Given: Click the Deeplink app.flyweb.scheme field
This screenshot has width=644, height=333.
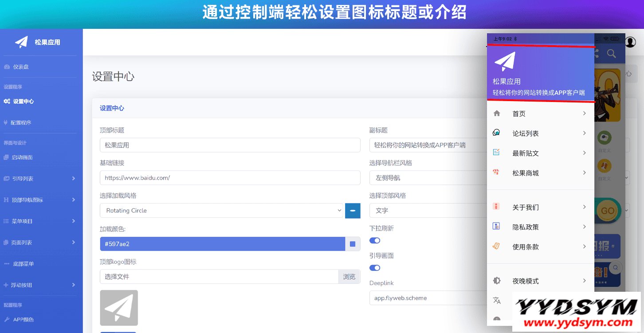Looking at the screenshot, I should (x=428, y=298).
